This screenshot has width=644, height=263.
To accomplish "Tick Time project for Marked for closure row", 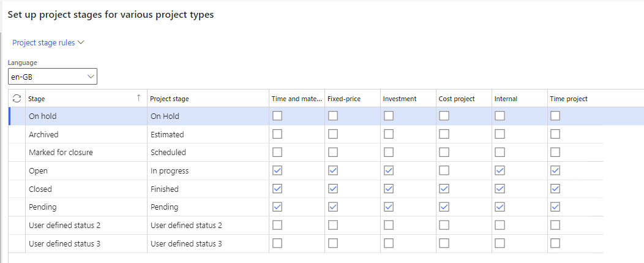I will coord(555,152).
